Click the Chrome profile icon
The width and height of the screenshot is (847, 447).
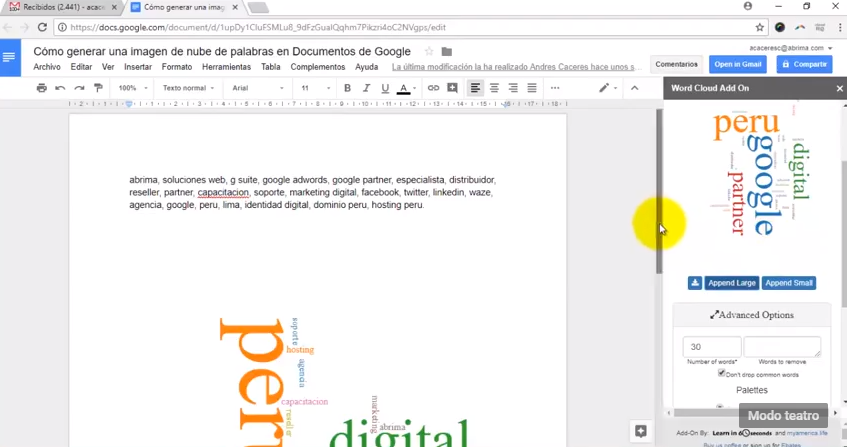pos(748,6)
